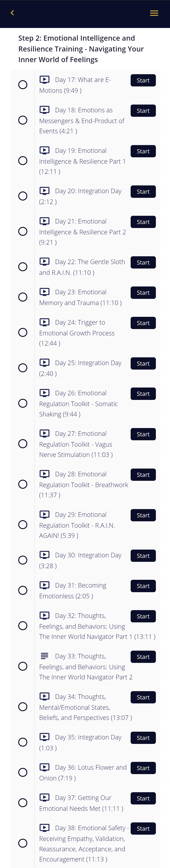The height and width of the screenshot is (868, 170).
Task: Click the video icon for Day 36
Action: (x=44, y=767)
